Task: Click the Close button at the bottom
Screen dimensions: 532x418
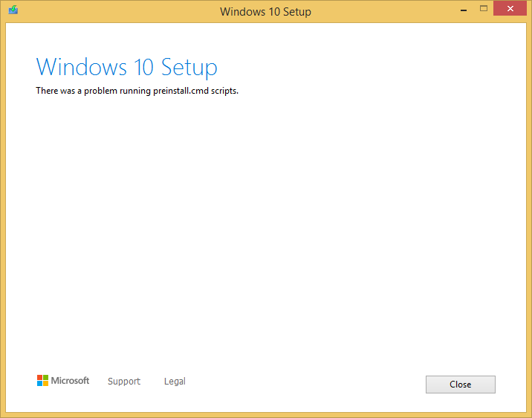Action: coord(461,385)
